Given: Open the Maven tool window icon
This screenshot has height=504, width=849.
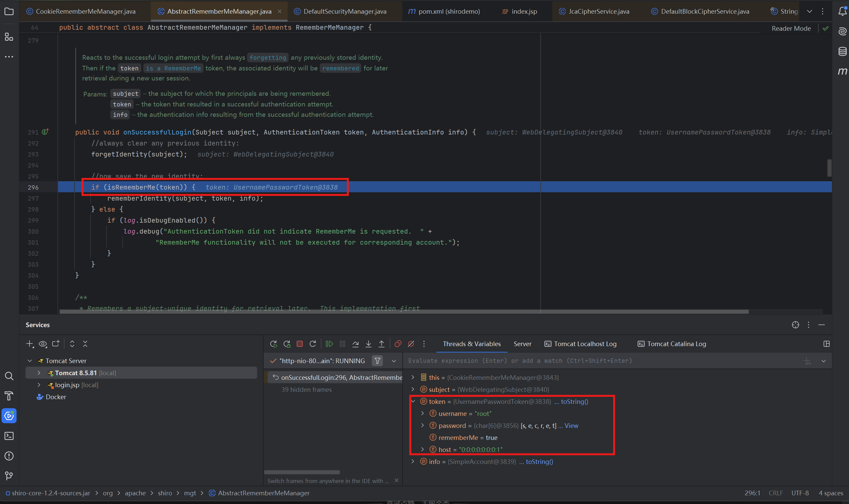Looking at the screenshot, I should (x=842, y=71).
